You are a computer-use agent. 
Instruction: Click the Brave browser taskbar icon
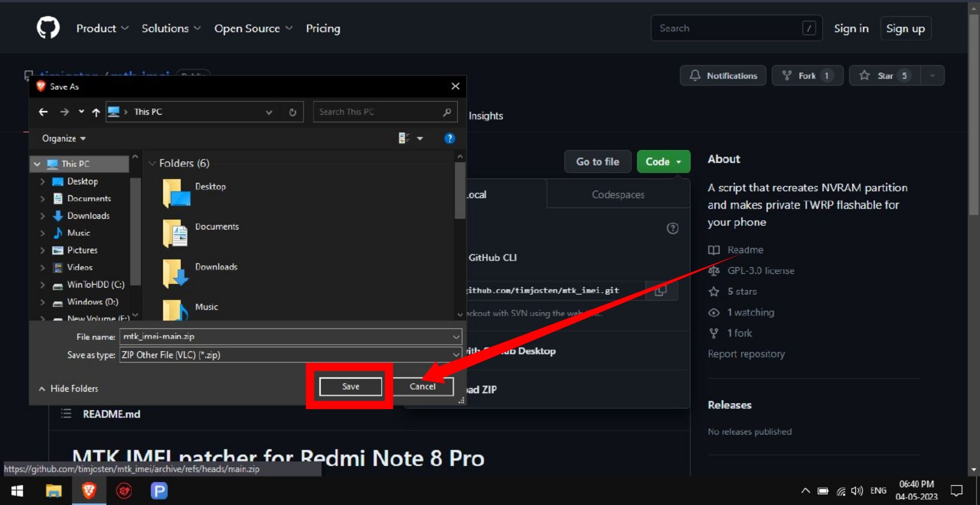click(x=89, y=491)
